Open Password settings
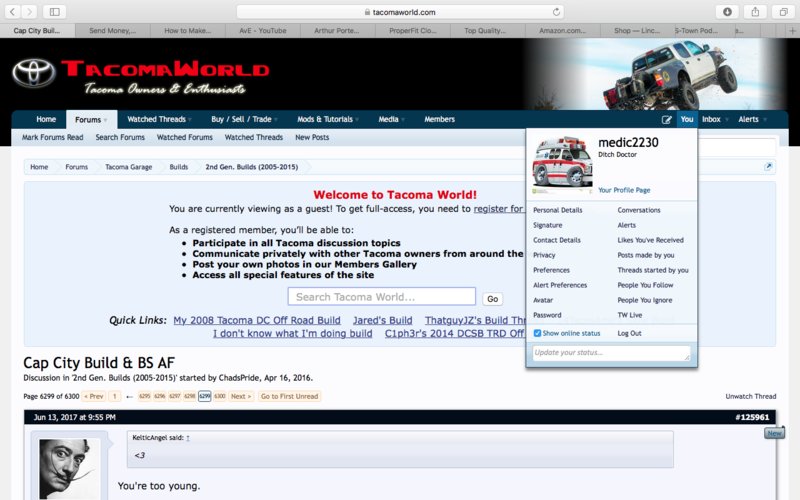This screenshot has height=500, width=800. point(547,315)
